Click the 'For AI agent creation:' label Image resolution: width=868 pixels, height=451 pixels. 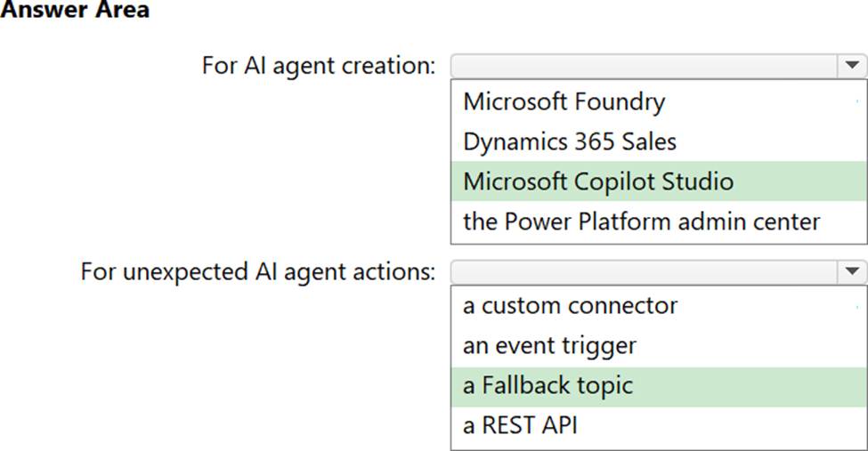pyautogui.click(x=319, y=66)
